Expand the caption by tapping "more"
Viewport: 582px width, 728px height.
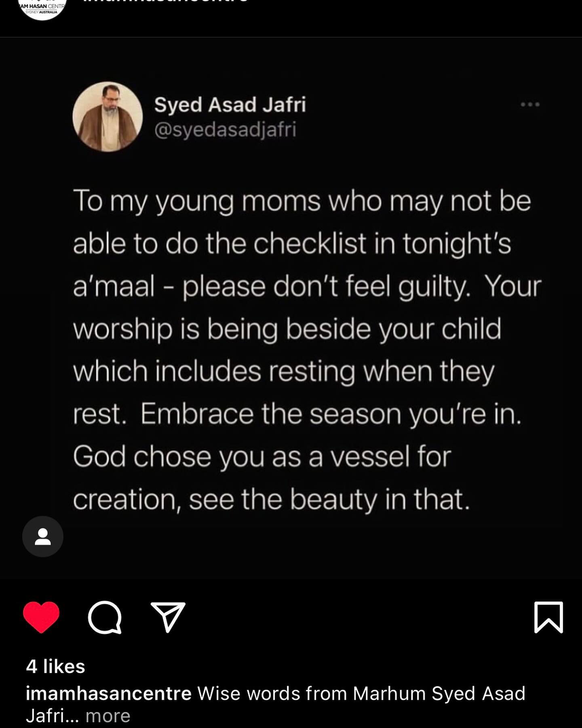[x=108, y=716]
